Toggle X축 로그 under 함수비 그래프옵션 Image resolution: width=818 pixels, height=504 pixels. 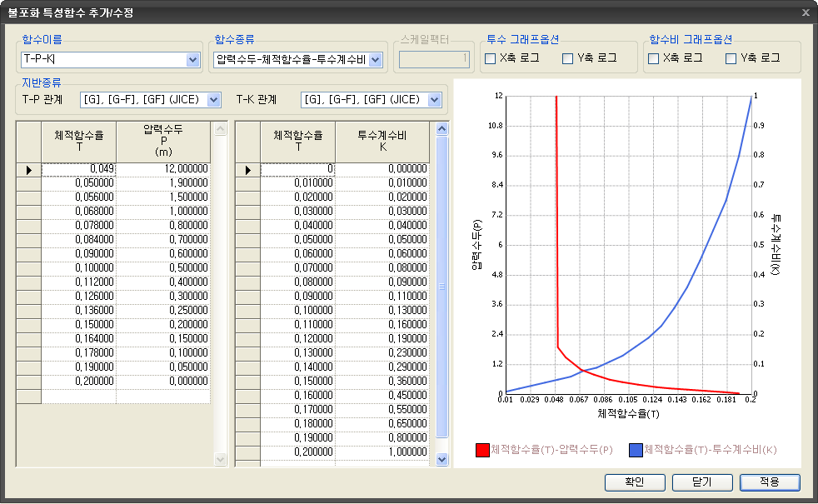(654, 58)
